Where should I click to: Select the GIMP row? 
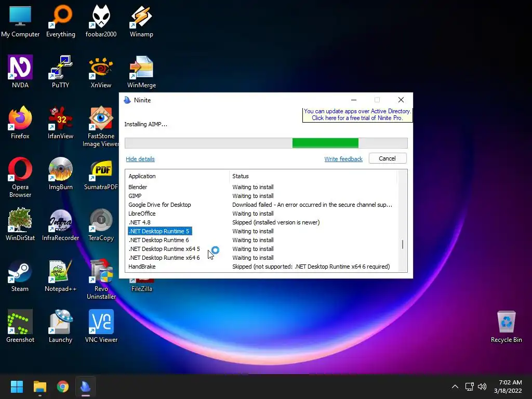(x=261, y=196)
